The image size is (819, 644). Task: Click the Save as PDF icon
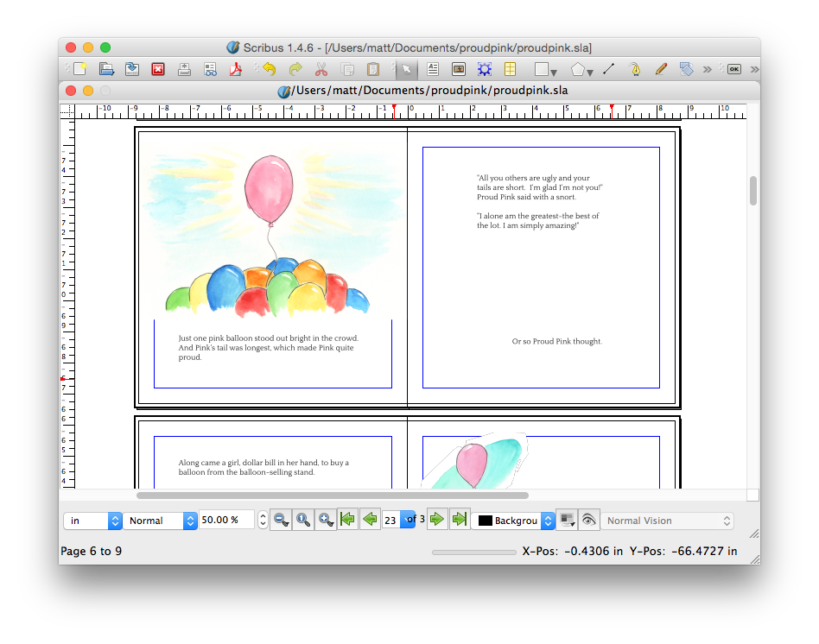tap(236, 69)
